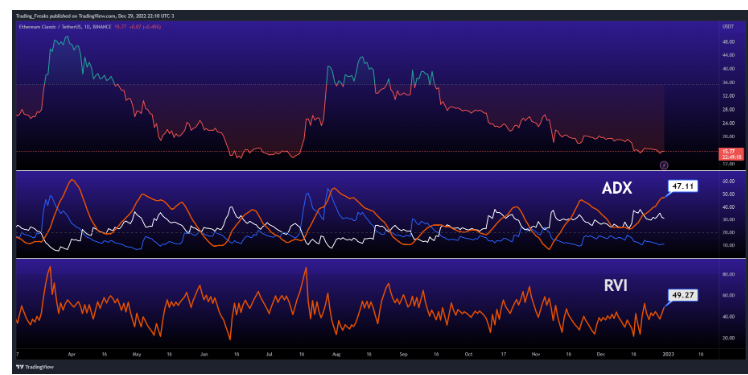Click the 60.00 level on RVI scale
748x375 pixels.
(728, 296)
